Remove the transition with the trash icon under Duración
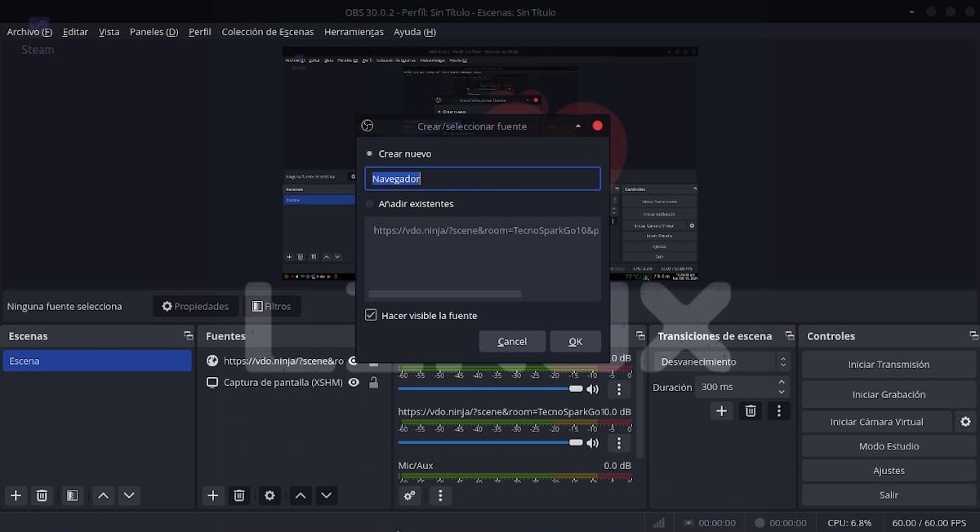Screen dimensions: 980x532 pos(751,411)
